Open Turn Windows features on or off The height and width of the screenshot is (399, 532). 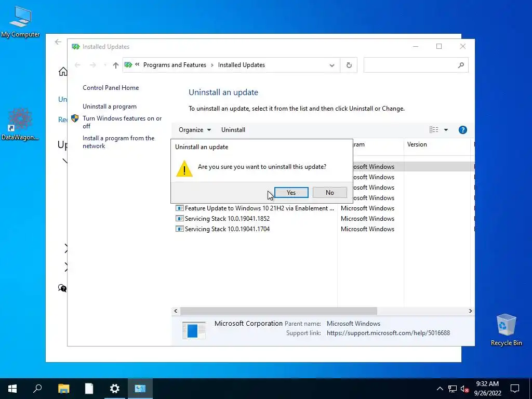[x=122, y=122]
